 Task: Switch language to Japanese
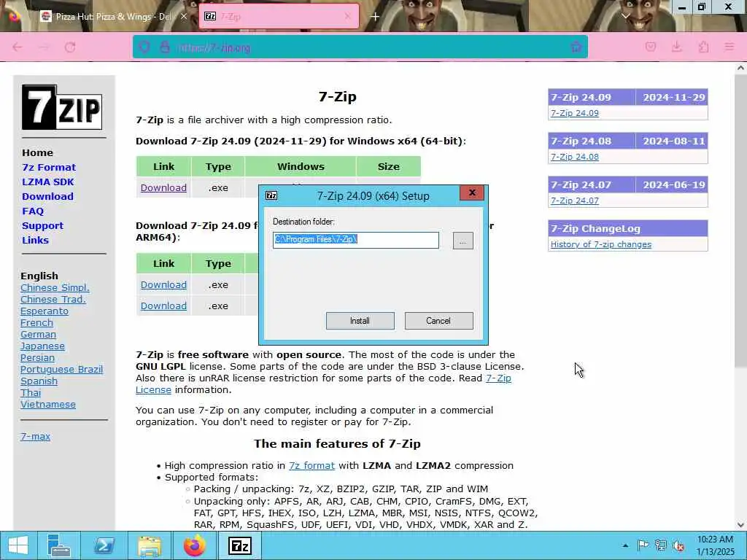42,346
